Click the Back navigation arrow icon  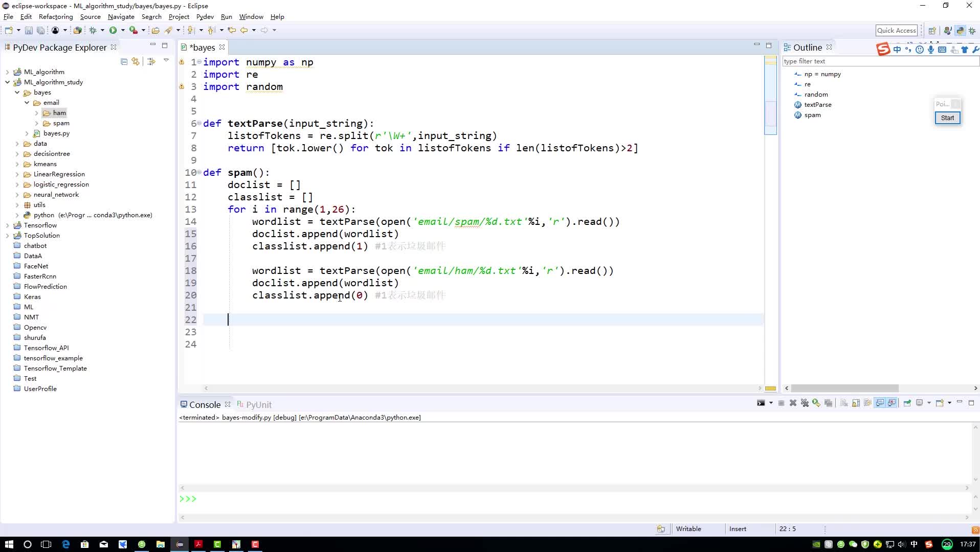244,30
